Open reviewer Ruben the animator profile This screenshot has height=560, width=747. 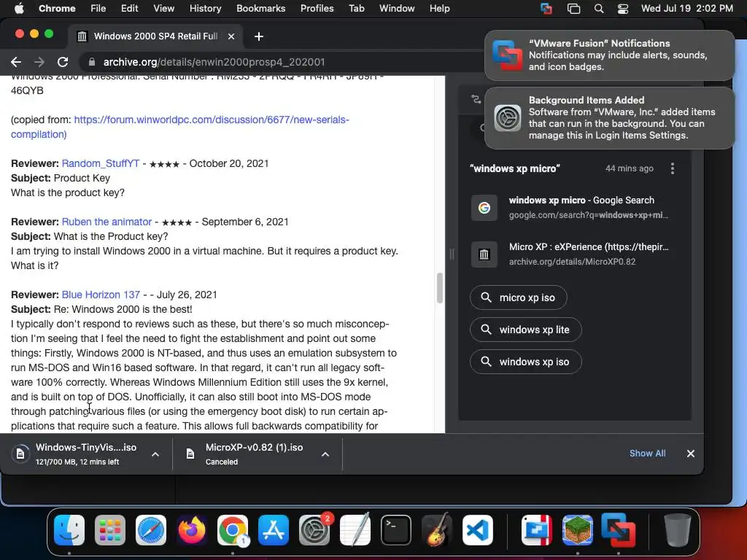coord(107,222)
